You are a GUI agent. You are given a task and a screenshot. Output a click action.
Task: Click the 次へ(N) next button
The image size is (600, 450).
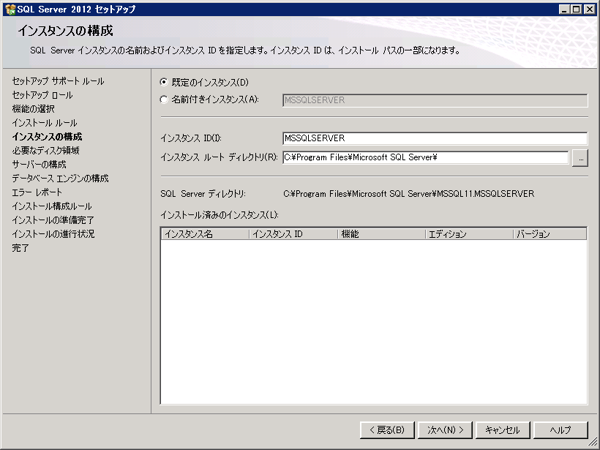click(445, 430)
